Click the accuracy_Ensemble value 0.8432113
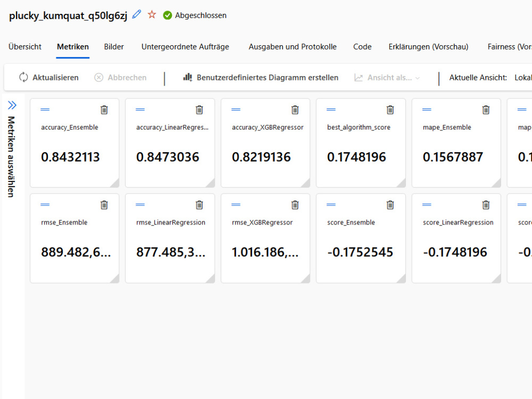This screenshot has width=532, height=399. tap(71, 157)
